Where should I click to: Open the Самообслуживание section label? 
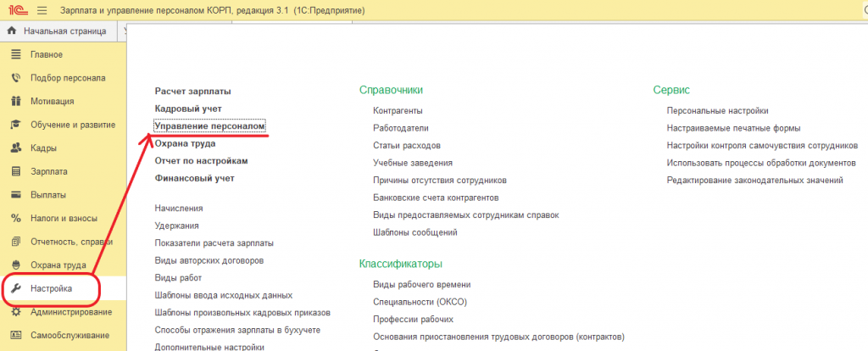[x=70, y=336]
